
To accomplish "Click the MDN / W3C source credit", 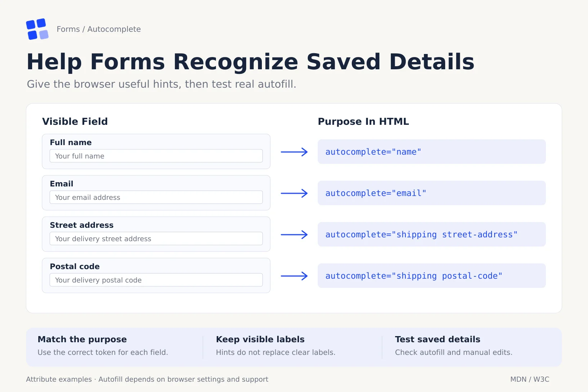I will (x=530, y=379).
